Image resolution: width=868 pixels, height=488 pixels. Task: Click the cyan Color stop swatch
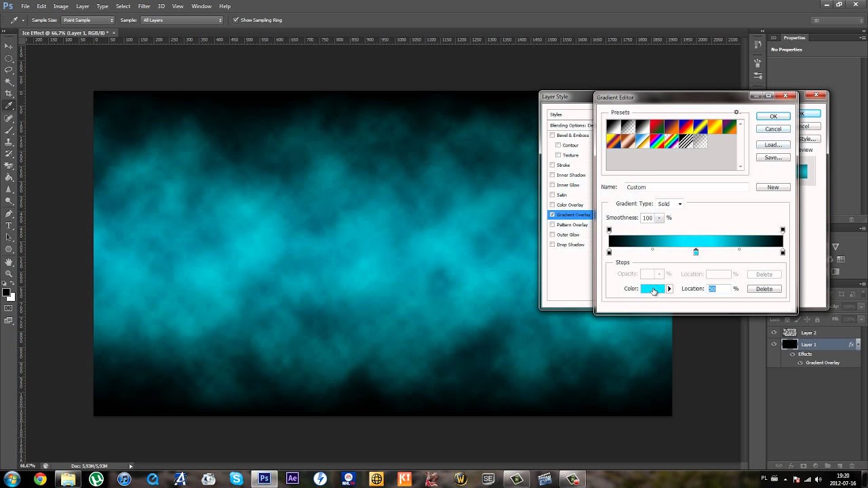[x=652, y=289]
